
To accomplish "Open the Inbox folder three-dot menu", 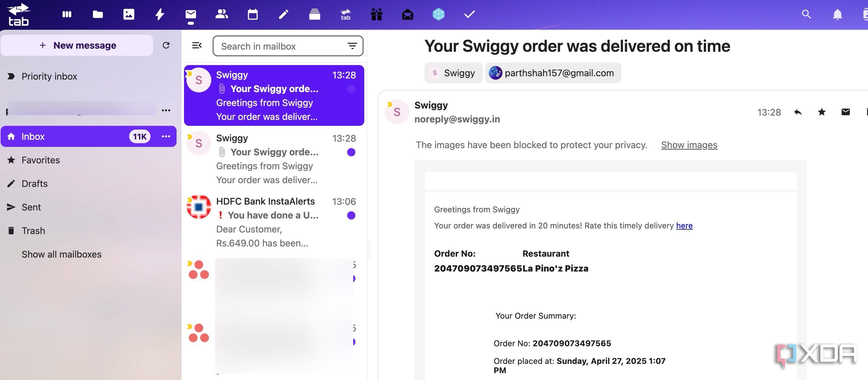I will (166, 136).
